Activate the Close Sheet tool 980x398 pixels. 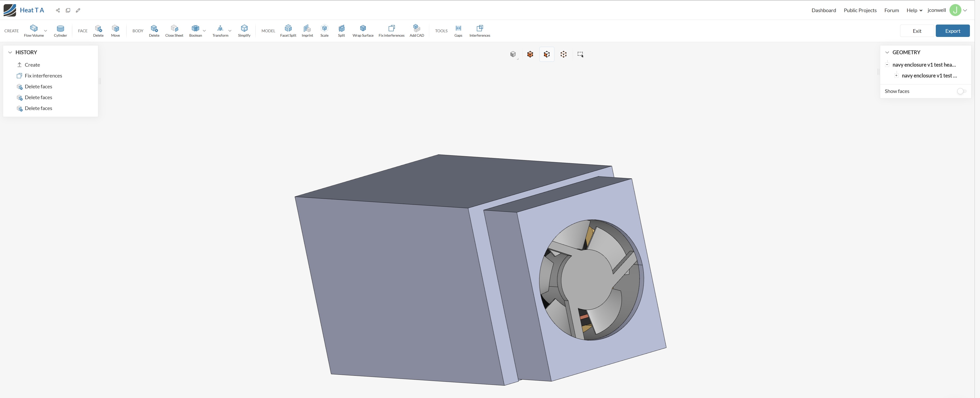(174, 31)
